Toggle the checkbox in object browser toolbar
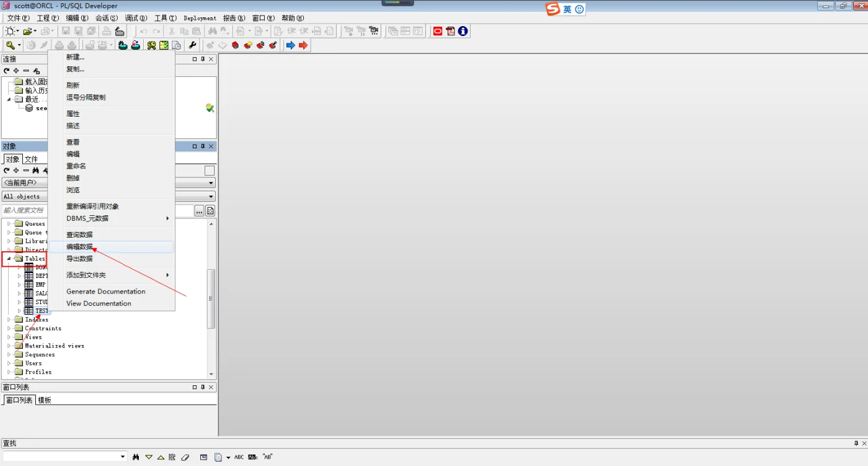 point(210,171)
